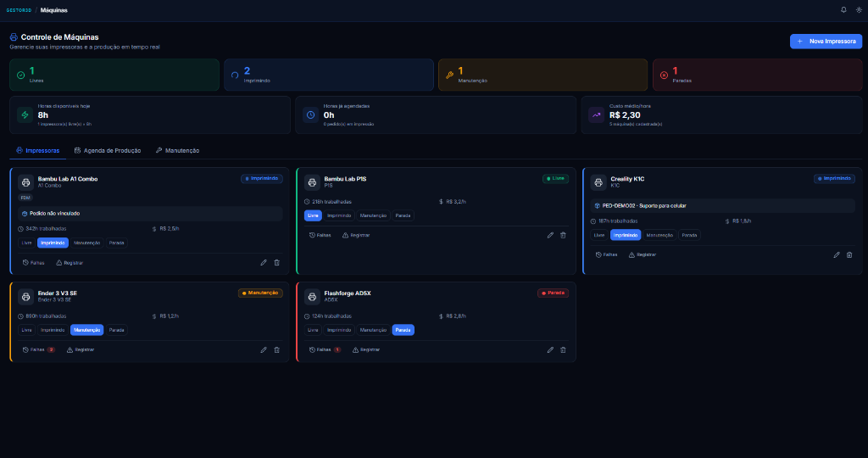Image resolution: width=868 pixels, height=458 pixels.
Task: Click Registrar on Ender 3 V3 SE card
Action: pos(81,350)
